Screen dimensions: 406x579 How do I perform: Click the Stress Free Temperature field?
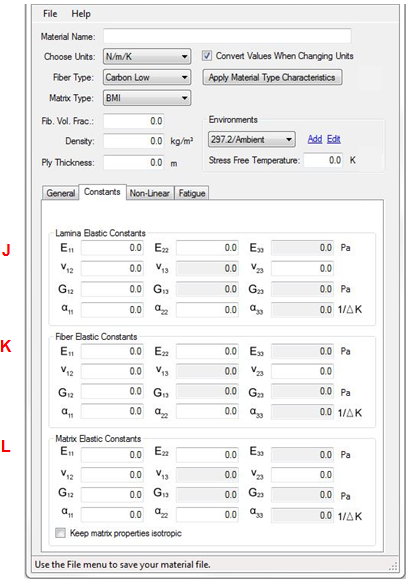(x=323, y=160)
